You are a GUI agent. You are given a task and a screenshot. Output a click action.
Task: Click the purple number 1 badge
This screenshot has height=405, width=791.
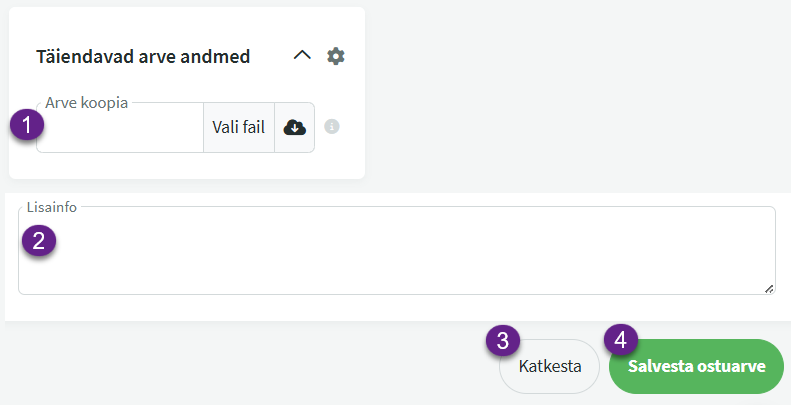[26, 125]
